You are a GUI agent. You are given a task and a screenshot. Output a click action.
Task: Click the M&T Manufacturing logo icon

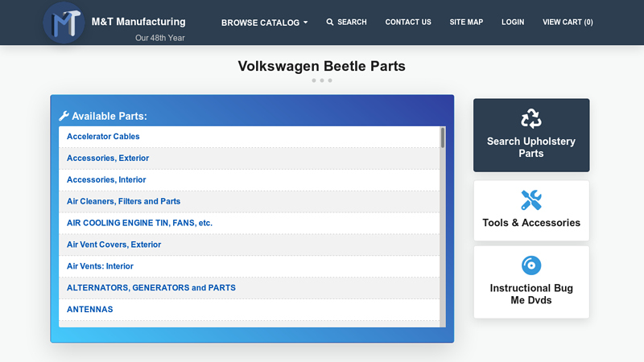[x=64, y=23]
